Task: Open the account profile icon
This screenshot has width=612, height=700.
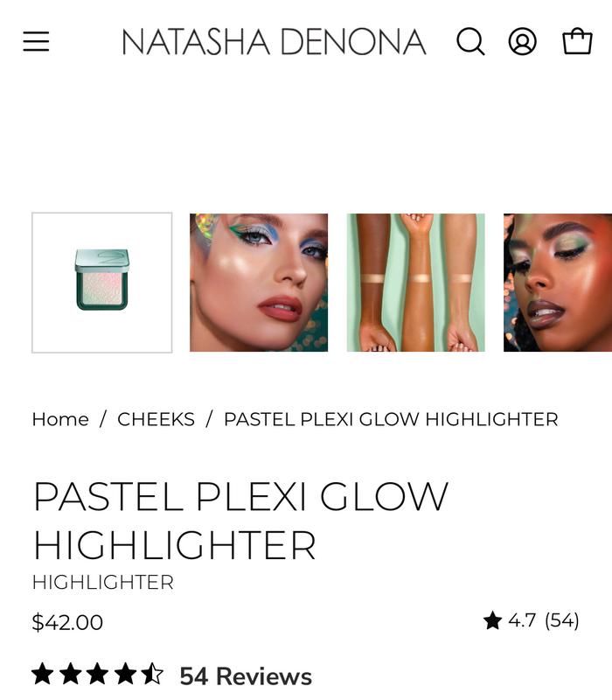Action: coord(522,41)
